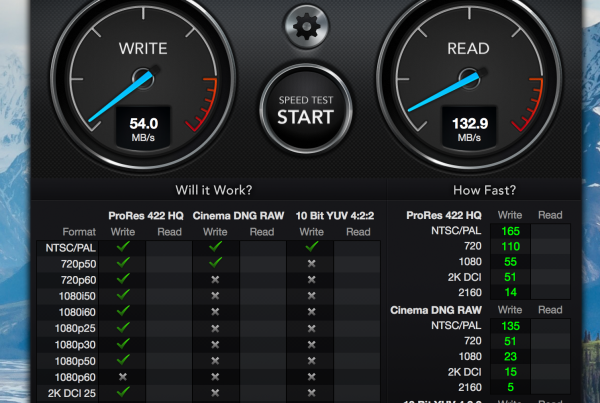The width and height of the screenshot is (600, 403).
Task: Click ProRes 720 write value 110
Action: (x=510, y=246)
